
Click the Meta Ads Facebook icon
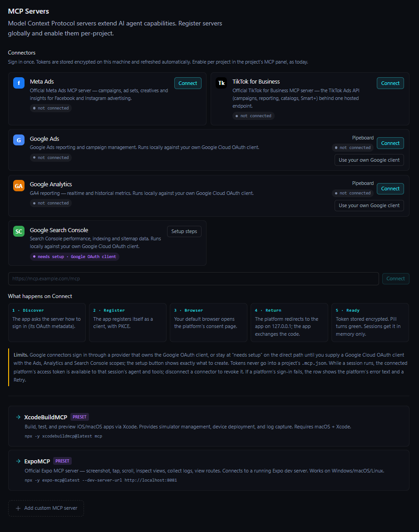19,83
